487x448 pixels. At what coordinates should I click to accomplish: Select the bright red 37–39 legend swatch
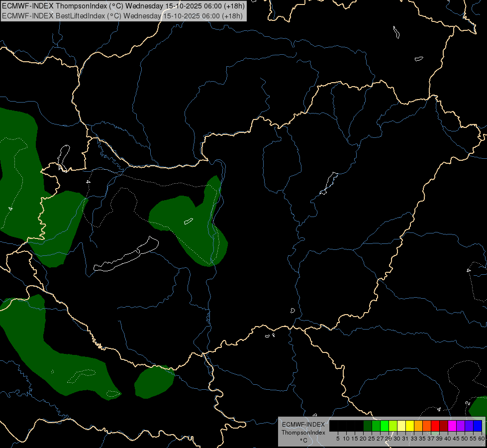coord(435,426)
